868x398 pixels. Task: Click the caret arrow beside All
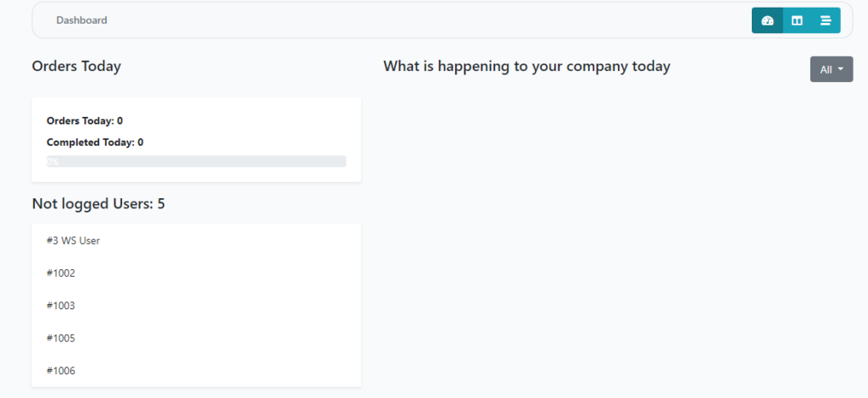841,69
